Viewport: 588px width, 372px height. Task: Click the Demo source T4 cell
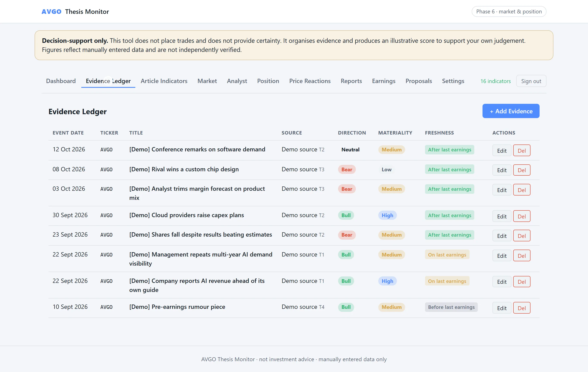(303, 307)
